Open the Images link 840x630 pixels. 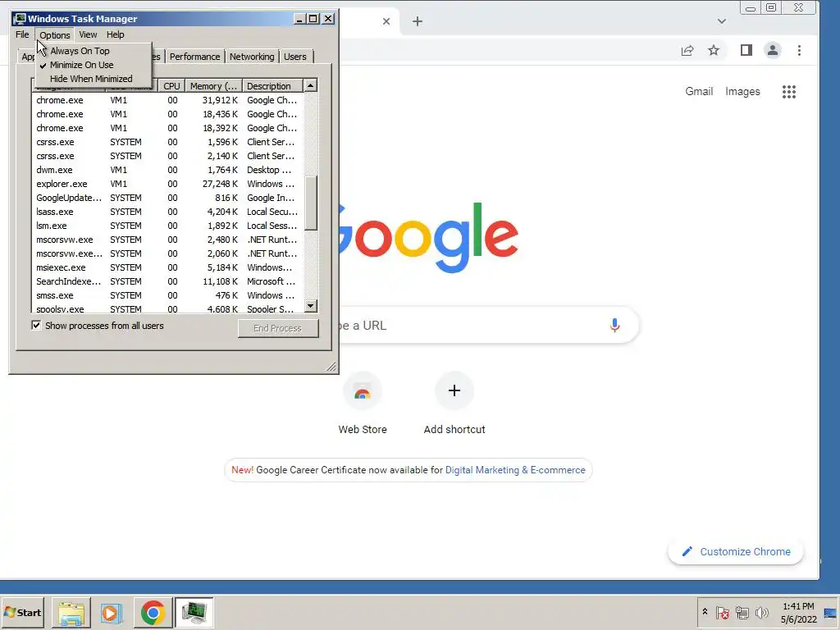[x=742, y=92]
